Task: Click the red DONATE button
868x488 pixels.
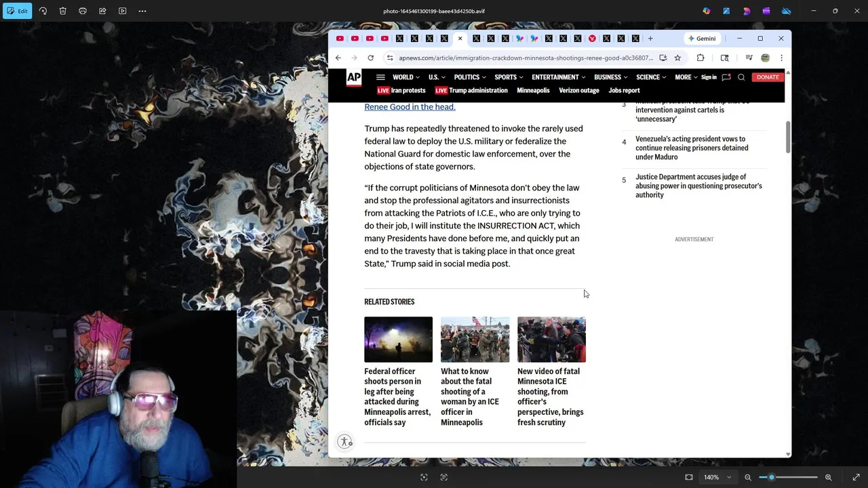Action: click(x=768, y=77)
